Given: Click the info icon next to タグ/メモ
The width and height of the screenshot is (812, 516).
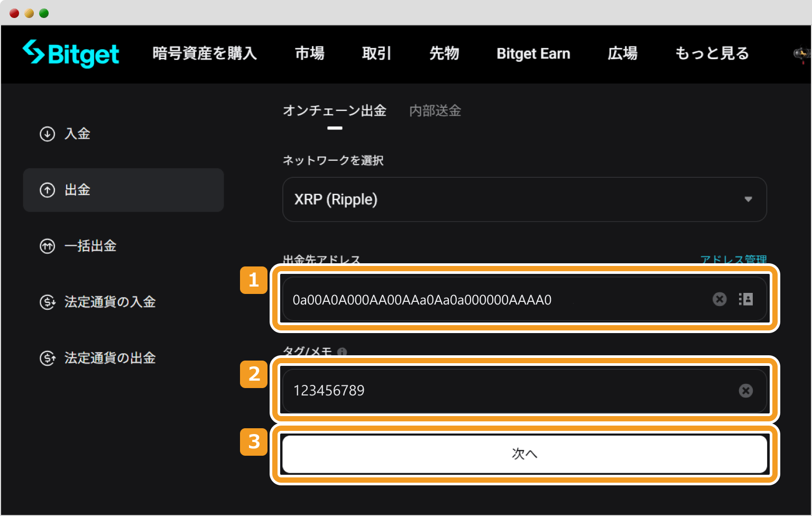Looking at the screenshot, I should [x=342, y=351].
